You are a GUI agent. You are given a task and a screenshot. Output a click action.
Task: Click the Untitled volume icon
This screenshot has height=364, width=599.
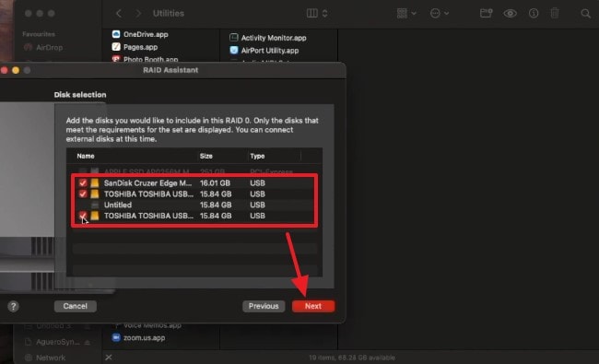95,205
